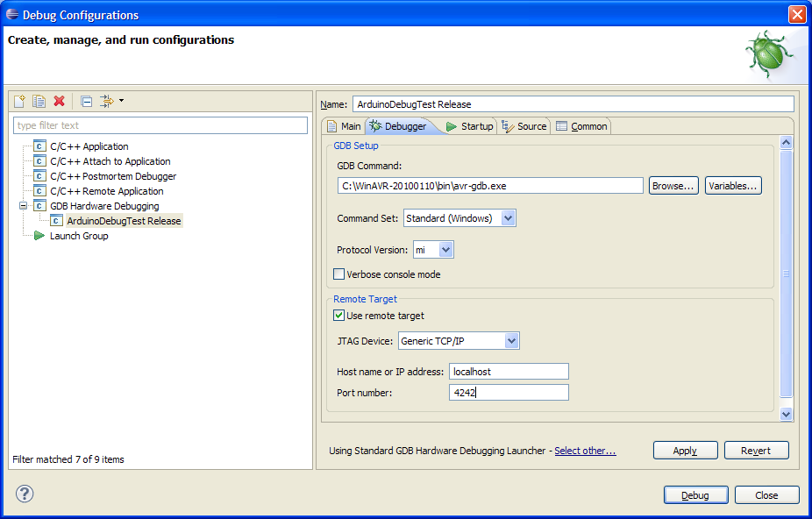This screenshot has height=519, width=812.
Task: Click the Port number input field
Action: click(x=509, y=393)
